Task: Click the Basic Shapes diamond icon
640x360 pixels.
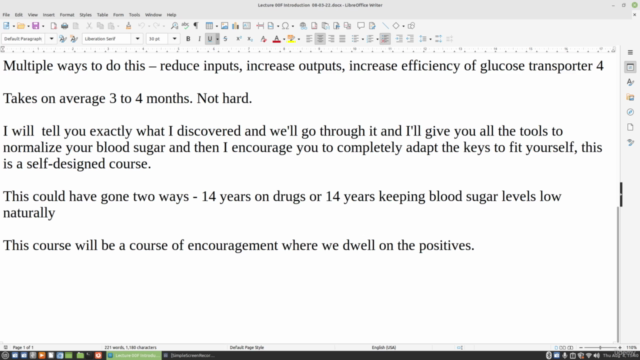Action: coord(396,26)
